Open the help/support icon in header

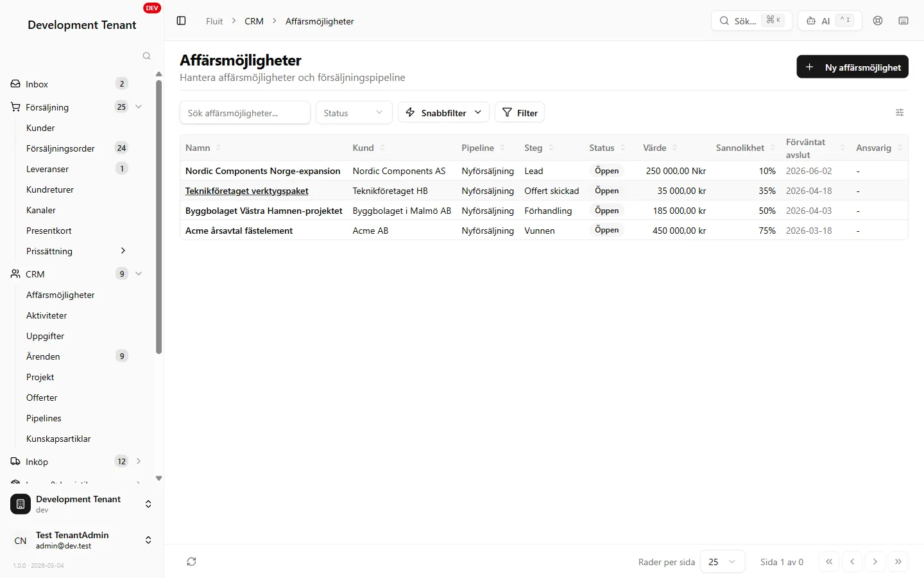(878, 21)
